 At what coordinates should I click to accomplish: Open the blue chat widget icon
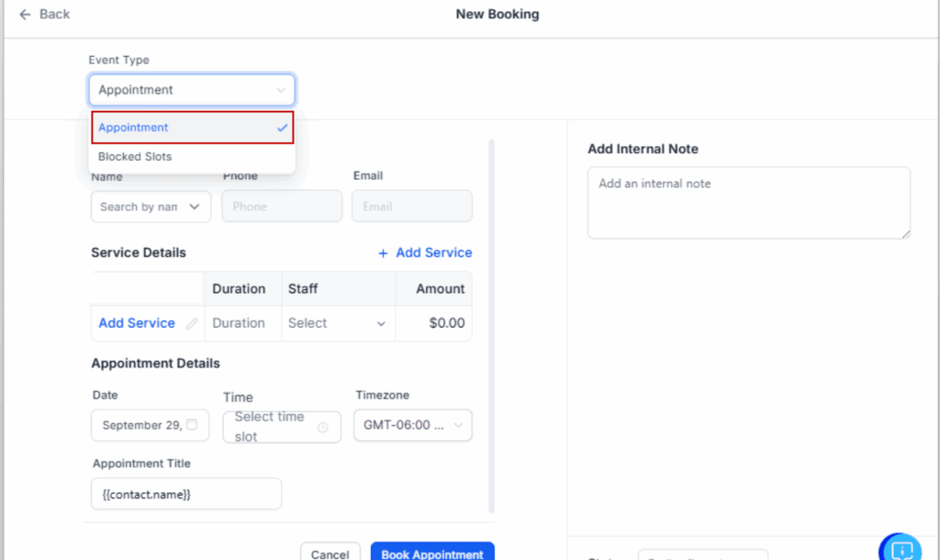(x=901, y=549)
